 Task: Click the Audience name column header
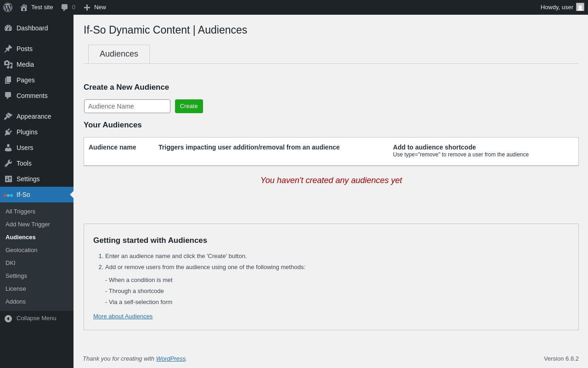[x=113, y=147]
